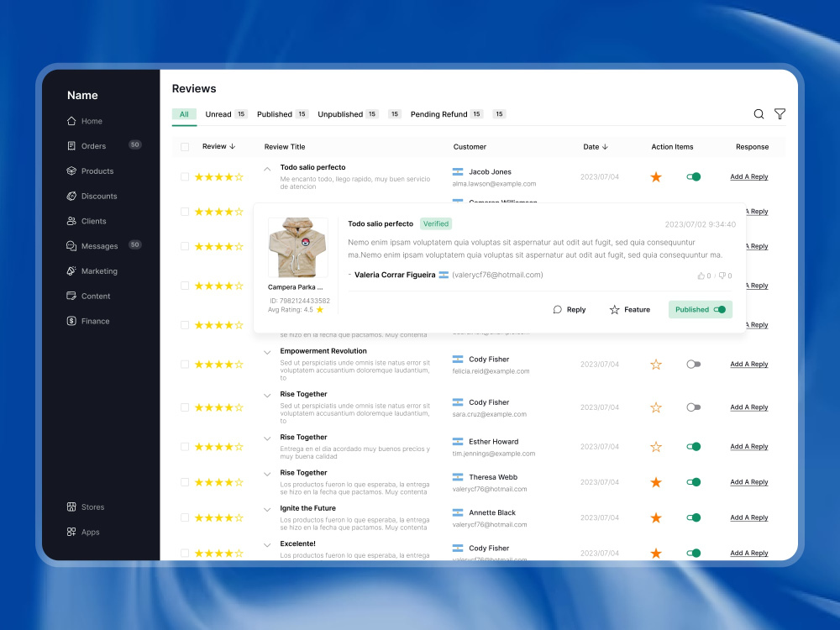Open Orders in sidebar
840x630 pixels.
click(87, 145)
